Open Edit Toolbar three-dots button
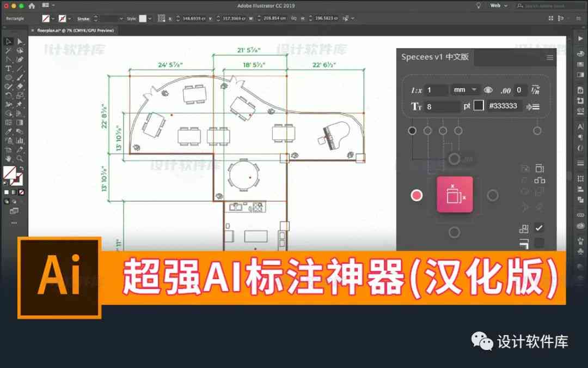 [x=14, y=222]
